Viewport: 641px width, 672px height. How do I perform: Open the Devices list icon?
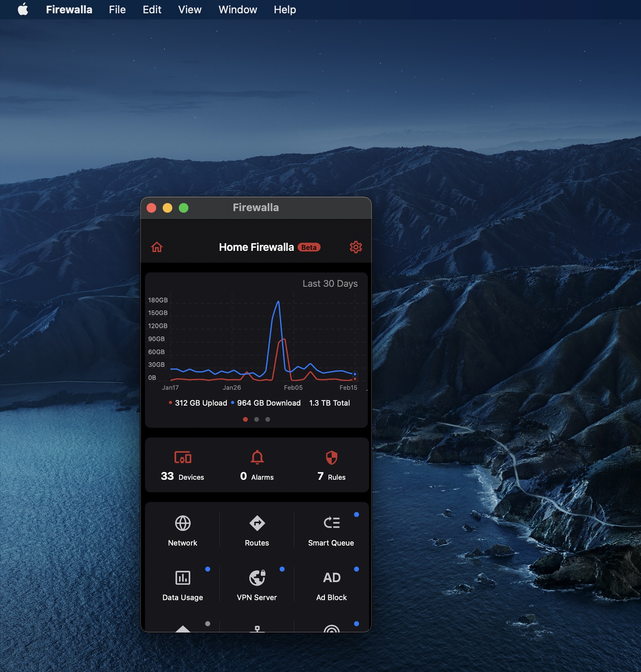click(x=182, y=458)
